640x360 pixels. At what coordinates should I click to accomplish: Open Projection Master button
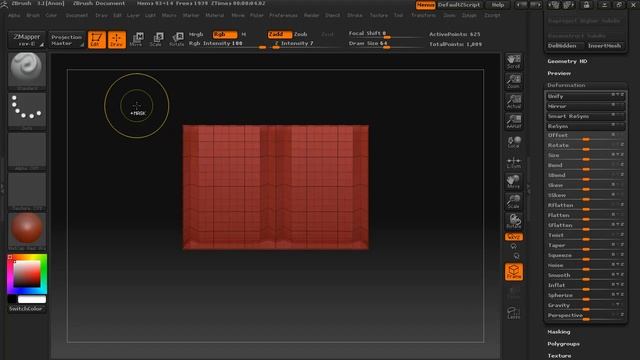tap(67, 40)
